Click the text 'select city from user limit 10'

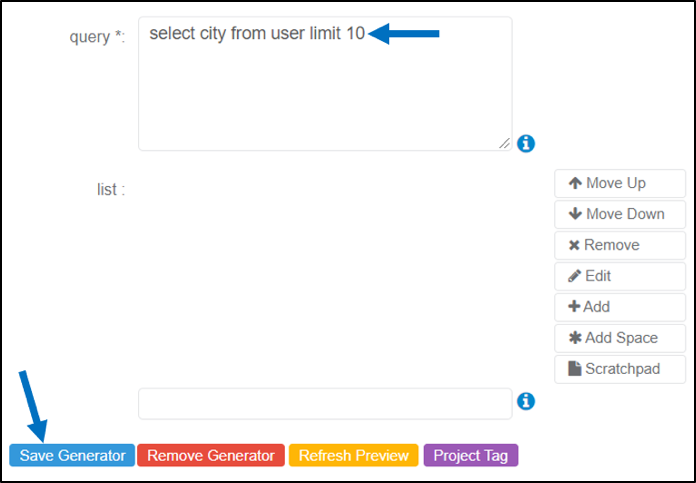(x=257, y=33)
